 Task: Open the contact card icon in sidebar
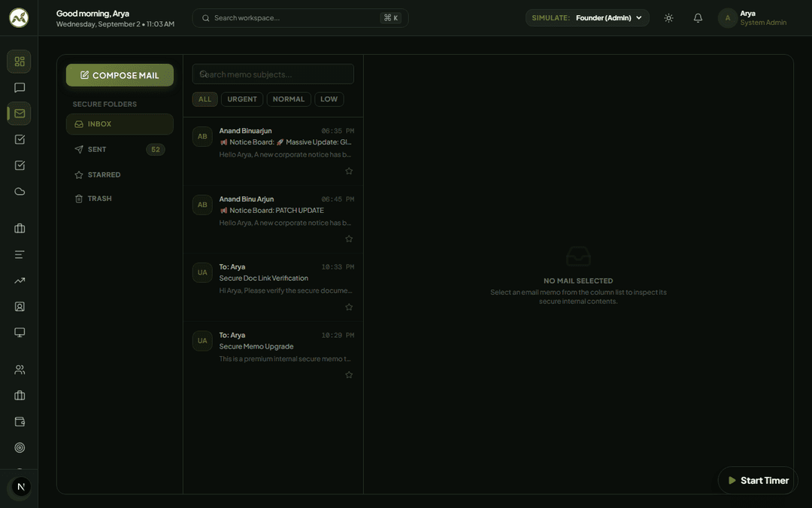click(x=19, y=306)
